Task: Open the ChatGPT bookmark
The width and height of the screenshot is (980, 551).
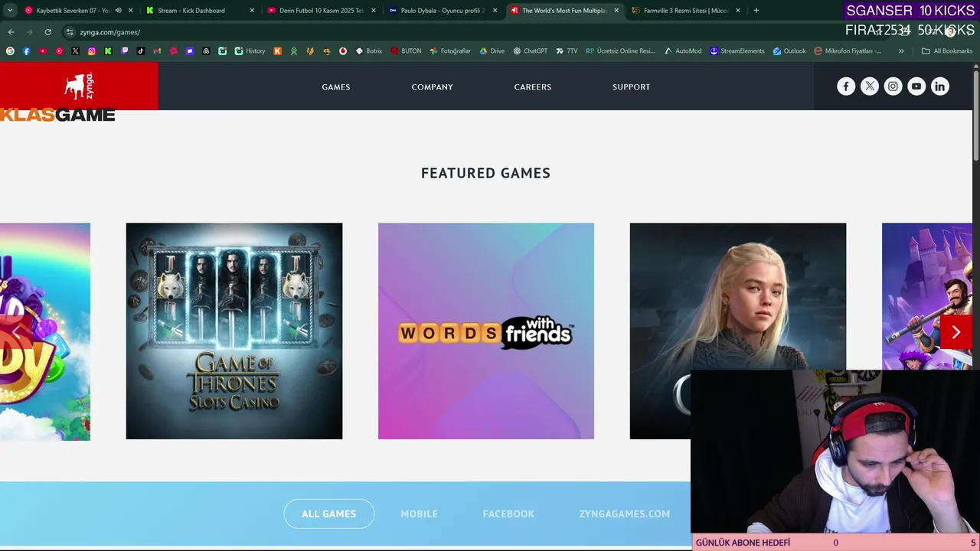Action: coord(530,51)
